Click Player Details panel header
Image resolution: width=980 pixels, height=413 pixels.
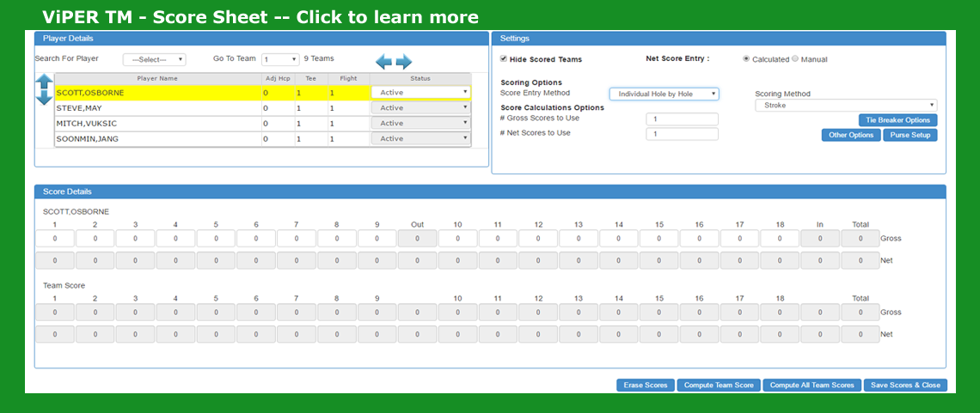coord(261,38)
